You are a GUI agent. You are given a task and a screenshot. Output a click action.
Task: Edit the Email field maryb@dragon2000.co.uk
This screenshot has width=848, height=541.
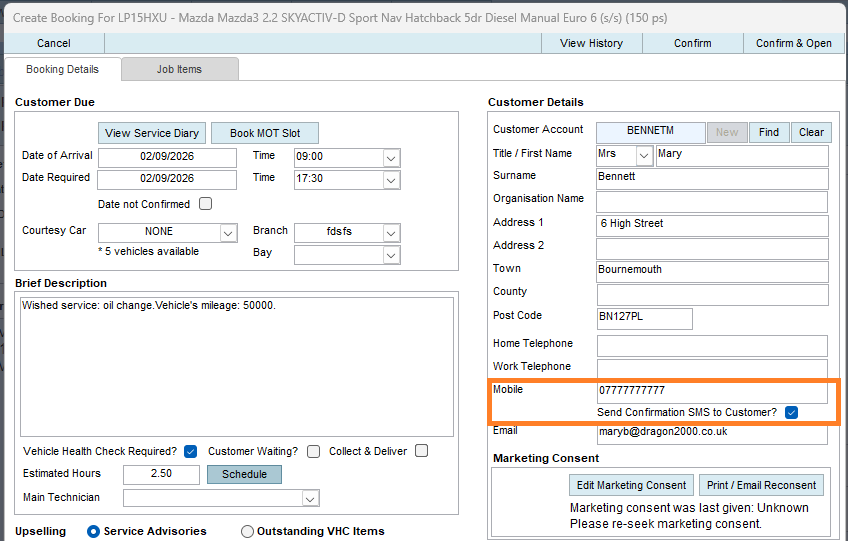tap(712, 434)
